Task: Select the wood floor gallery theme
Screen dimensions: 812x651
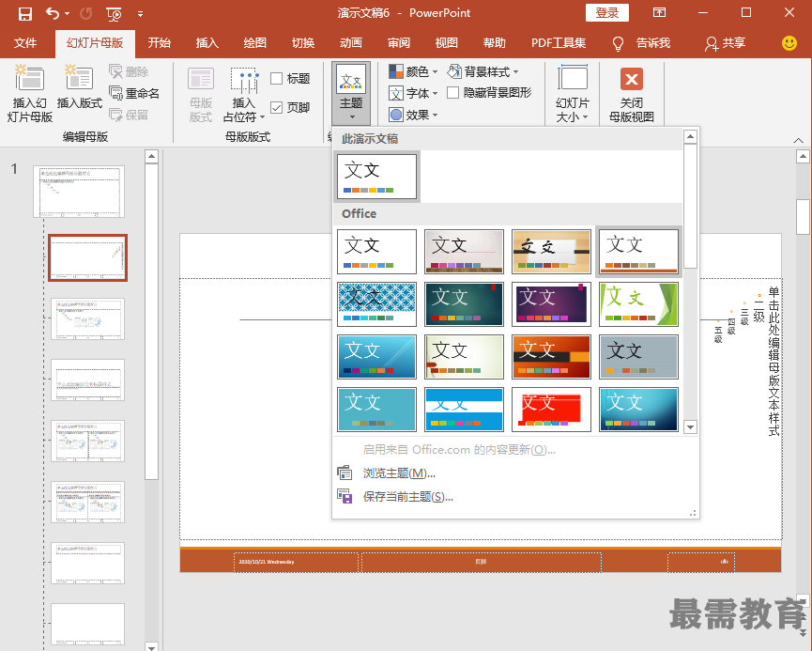Action: [464, 252]
